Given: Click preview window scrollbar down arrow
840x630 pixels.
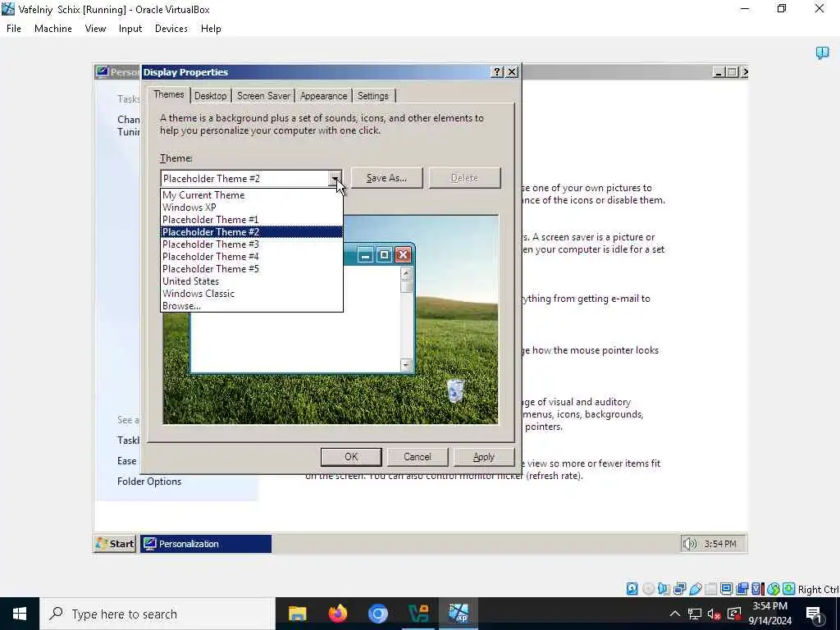Looking at the screenshot, I should click(406, 365).
